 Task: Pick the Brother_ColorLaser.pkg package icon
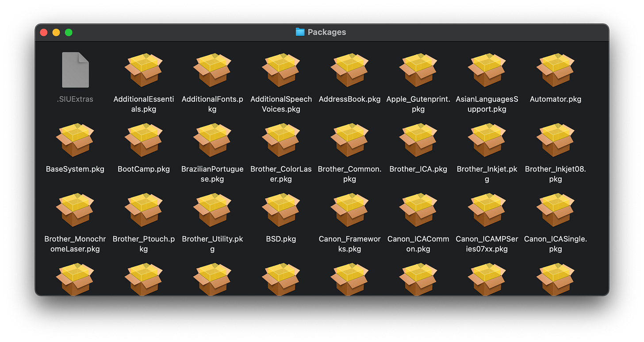tap(281, 140)
